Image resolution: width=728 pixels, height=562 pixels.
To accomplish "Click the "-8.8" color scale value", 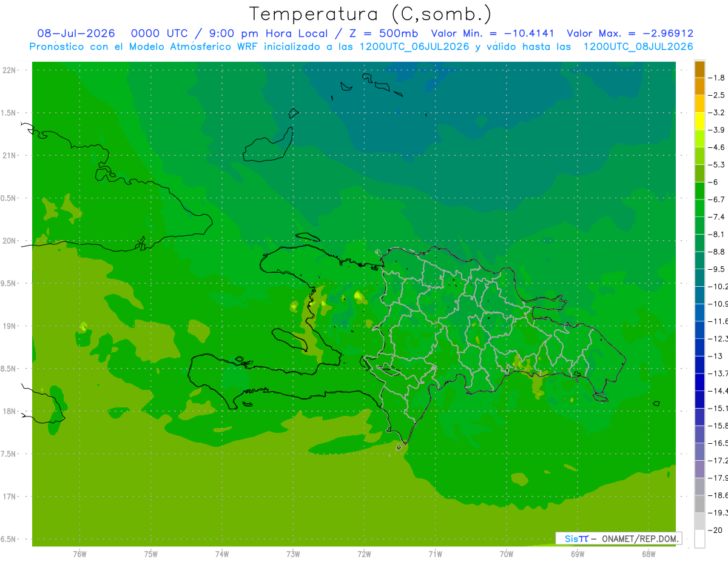I will click(x=717, y=252).
